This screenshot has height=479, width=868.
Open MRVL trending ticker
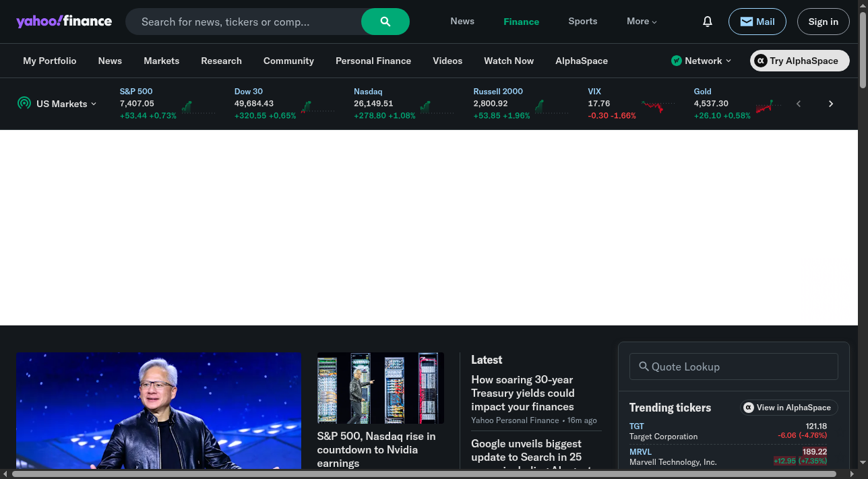(x=640, y=452)
